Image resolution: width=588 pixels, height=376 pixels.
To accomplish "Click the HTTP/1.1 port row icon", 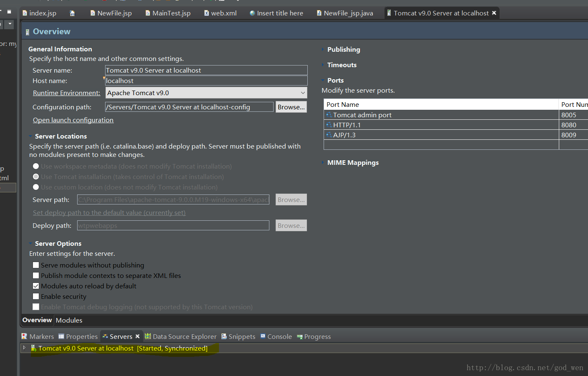I will tap(329, 125).
